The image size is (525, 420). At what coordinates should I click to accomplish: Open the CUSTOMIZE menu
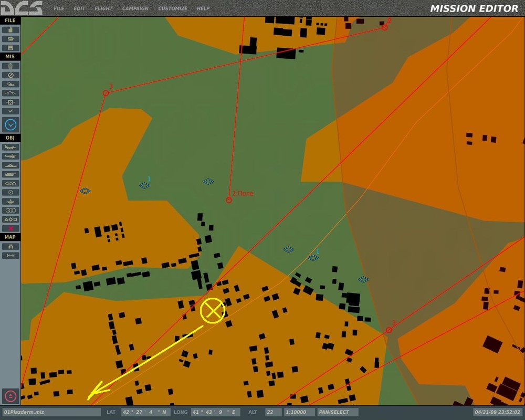tap(172, 8)
